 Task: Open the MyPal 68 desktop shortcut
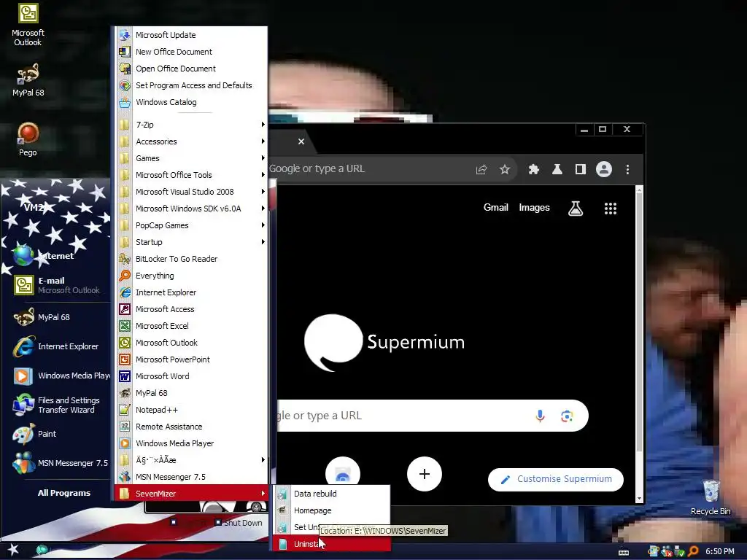click(28, 79)
